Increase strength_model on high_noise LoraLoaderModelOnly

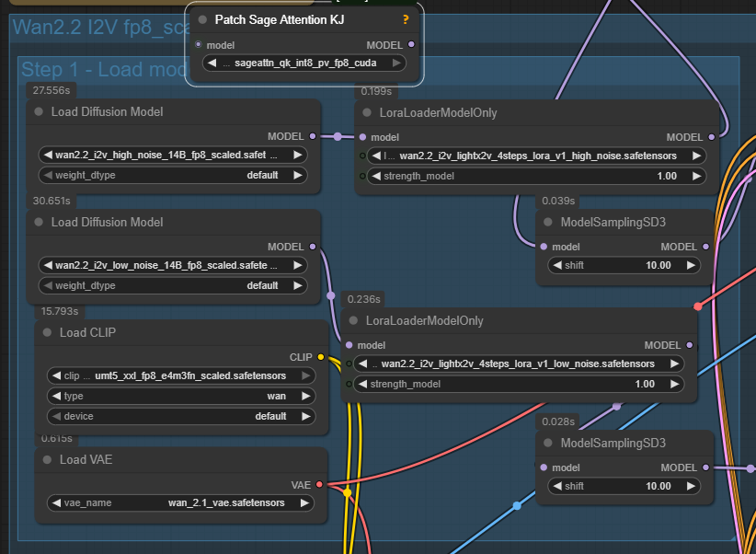pyautogui.click(x=697, y=176)
